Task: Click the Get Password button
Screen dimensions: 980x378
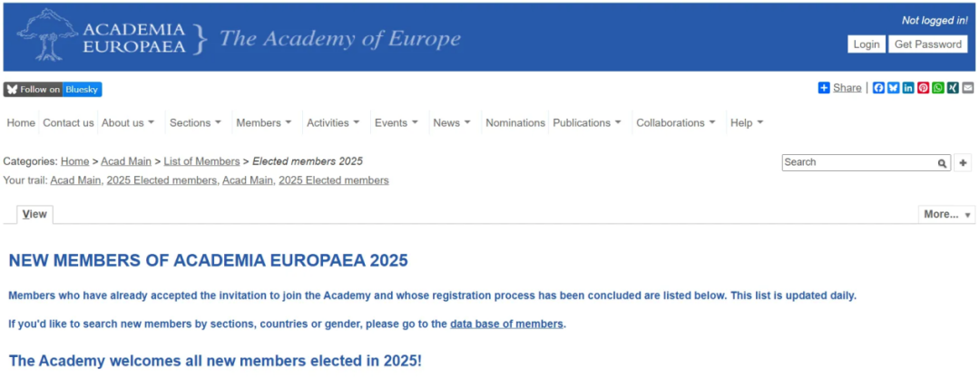Action: [x=928, y=44]
